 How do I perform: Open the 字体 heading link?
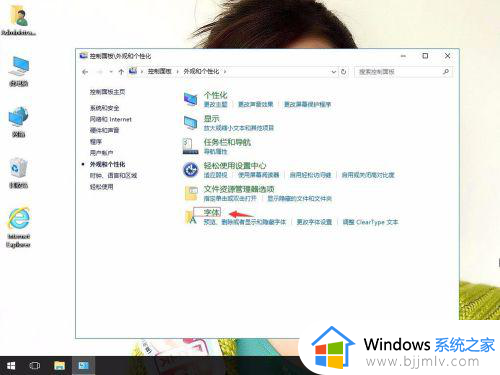point(212,212)
